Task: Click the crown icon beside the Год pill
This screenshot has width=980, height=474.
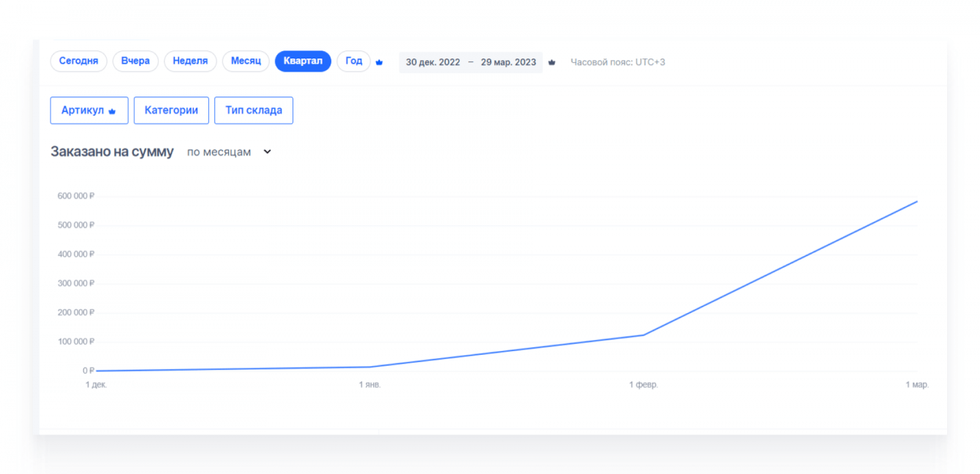Action: pos(379,63)
